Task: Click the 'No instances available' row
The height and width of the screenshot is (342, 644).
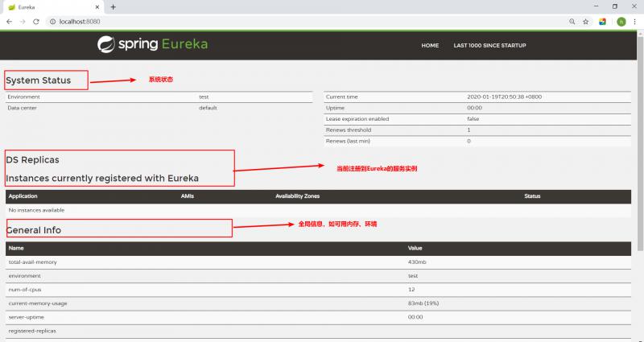Action: click(x=318, y=210)
